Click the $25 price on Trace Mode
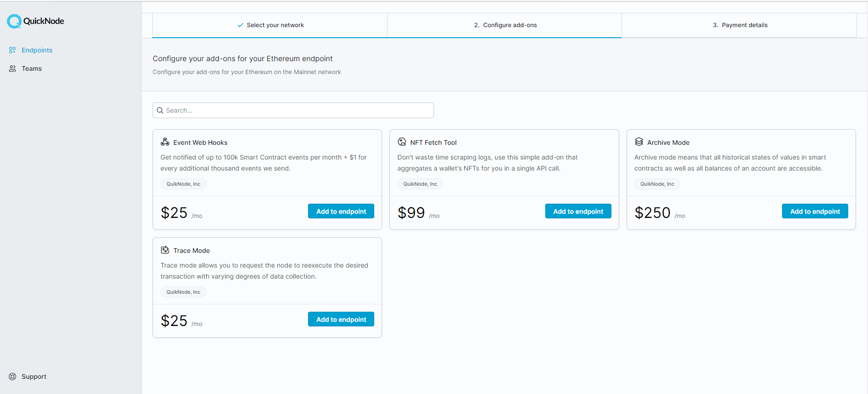 pos(174,320)
